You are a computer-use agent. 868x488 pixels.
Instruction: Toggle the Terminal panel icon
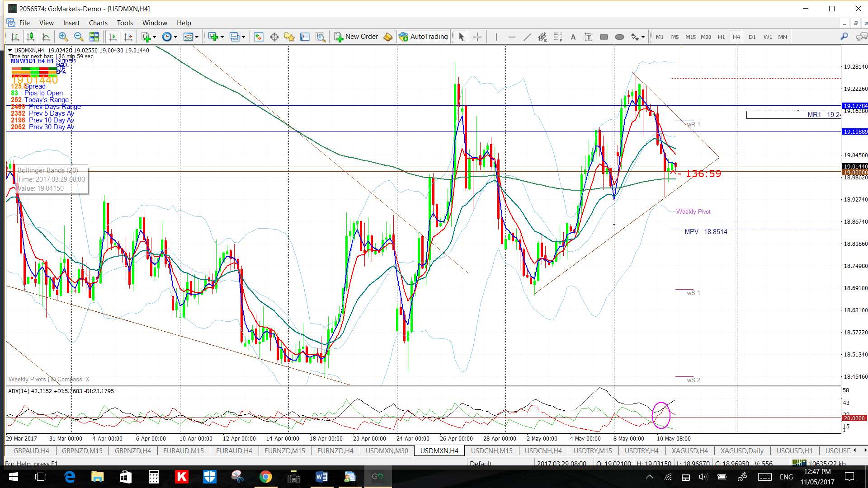[305, 37]
